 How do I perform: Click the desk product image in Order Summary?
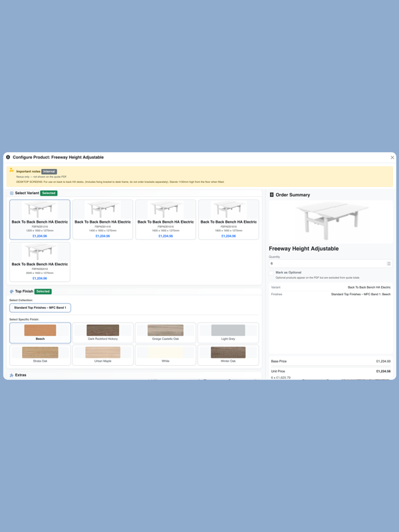click(x=331, y=221)
